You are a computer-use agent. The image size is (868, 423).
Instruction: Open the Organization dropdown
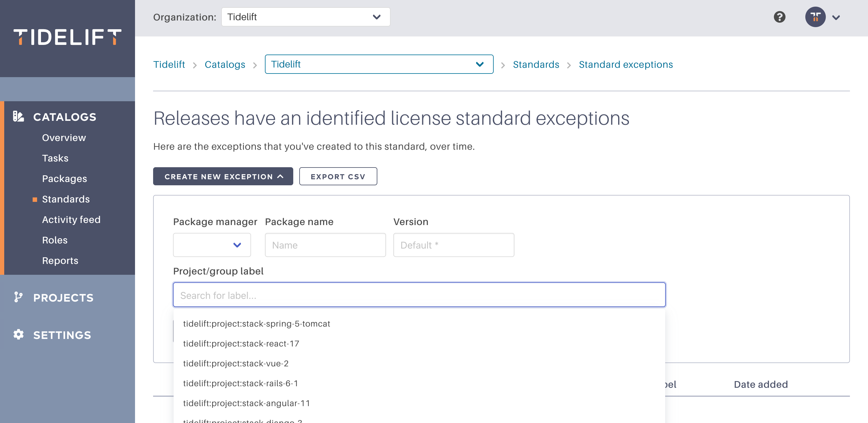tap(306, 17)
